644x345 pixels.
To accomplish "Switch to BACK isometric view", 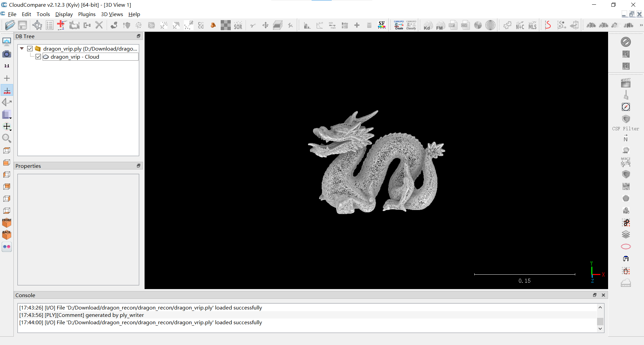I will click(x=7, y=235).
